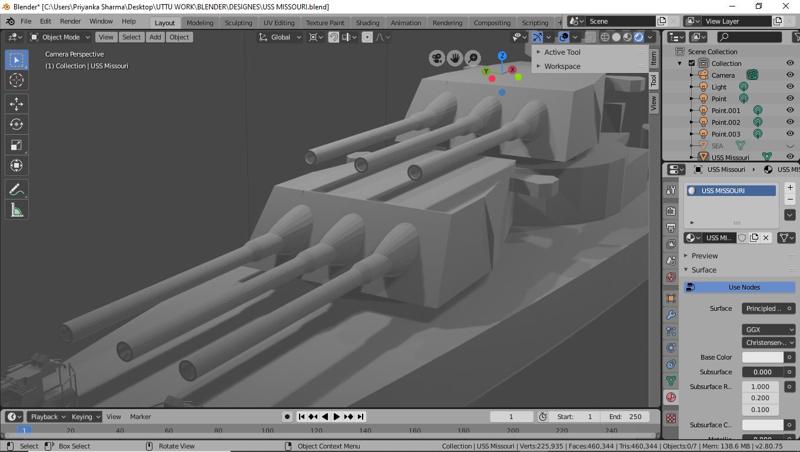Open World properties tab icon
The width and height of the screenshot is (800, 452).
pyautogui.click(x=671, y=277)
